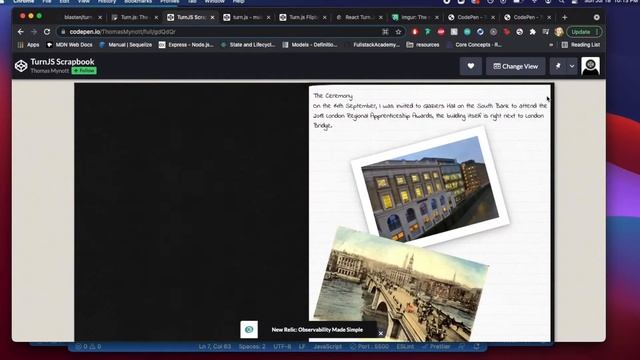Open the Reading List panel
Viewport: 640px width, 360px height.
(581, 45)
